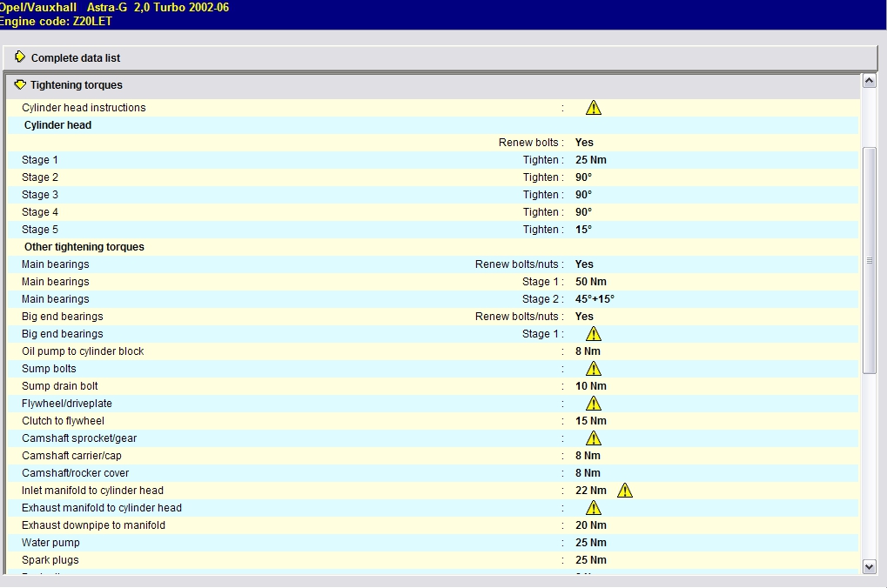Image resolution: width=887 pixels, height=588 pixels.
Task: Click the 25 Nm value for Stage 1
Action: (590, 160)
